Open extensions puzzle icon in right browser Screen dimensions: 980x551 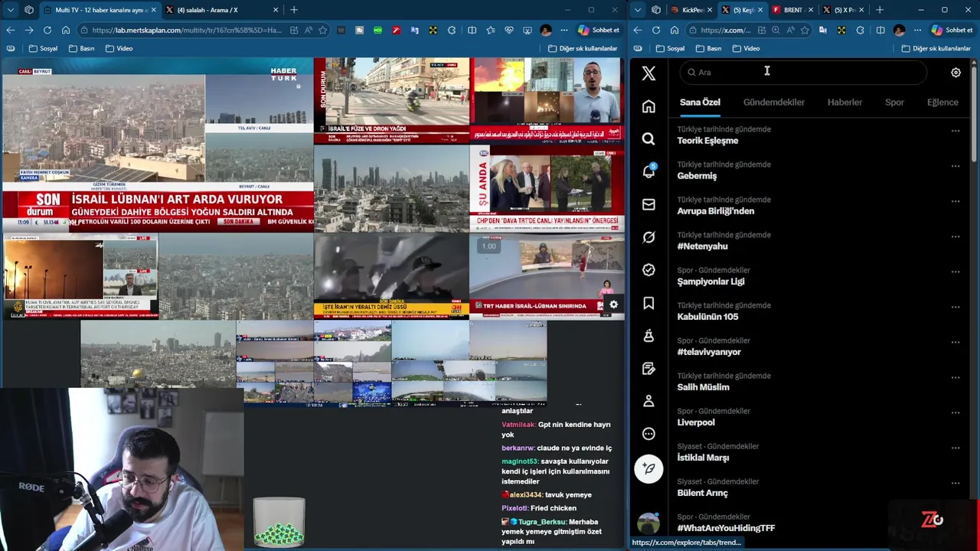click(860, 30)
